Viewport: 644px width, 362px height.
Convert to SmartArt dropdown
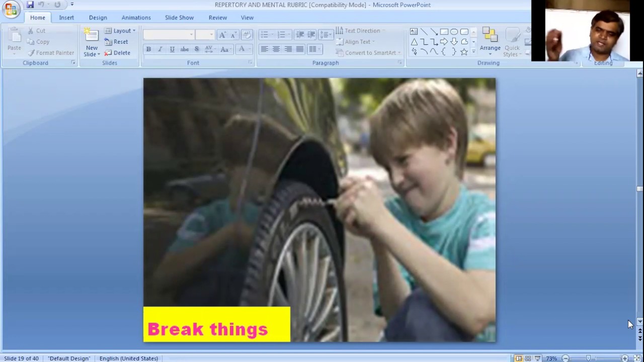(x=369, y=53)
